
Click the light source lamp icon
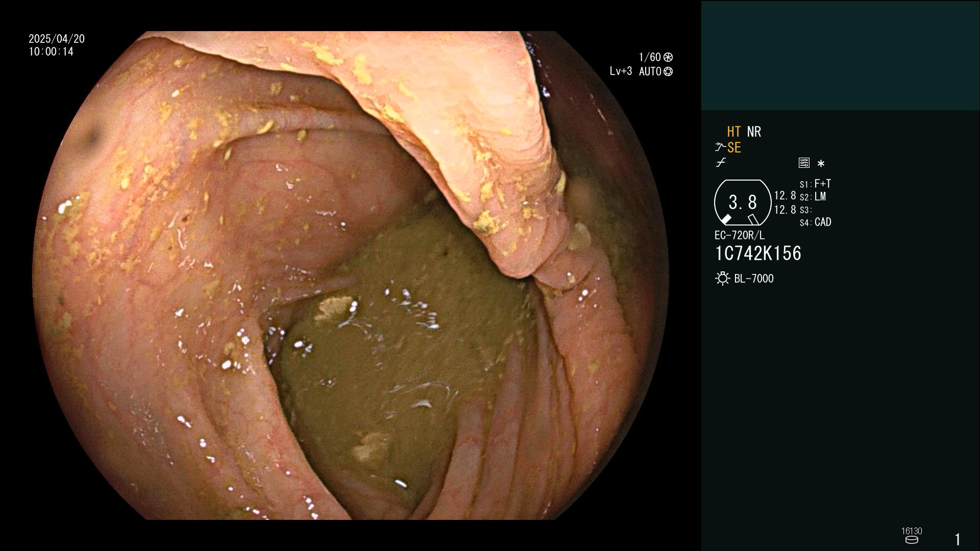722,279
